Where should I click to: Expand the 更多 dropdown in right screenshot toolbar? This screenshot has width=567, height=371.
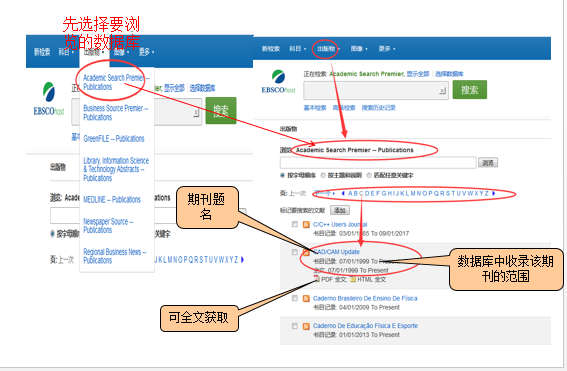point(387,48)
